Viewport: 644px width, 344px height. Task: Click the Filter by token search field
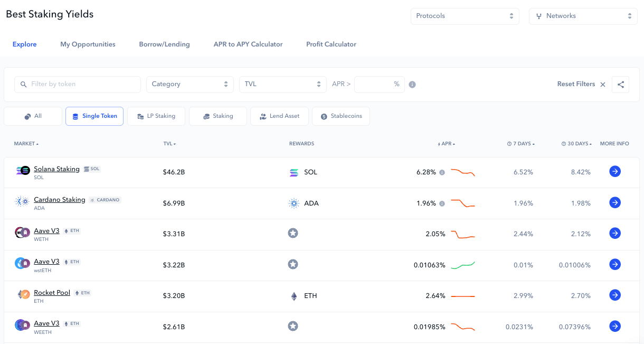78,85
